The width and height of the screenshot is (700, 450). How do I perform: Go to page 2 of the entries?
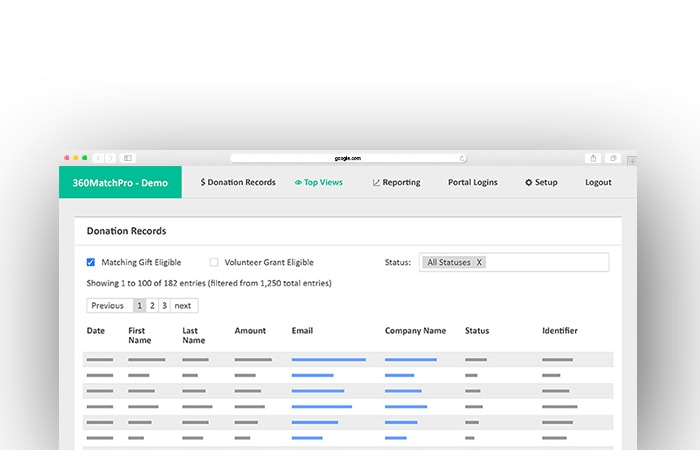152,306
